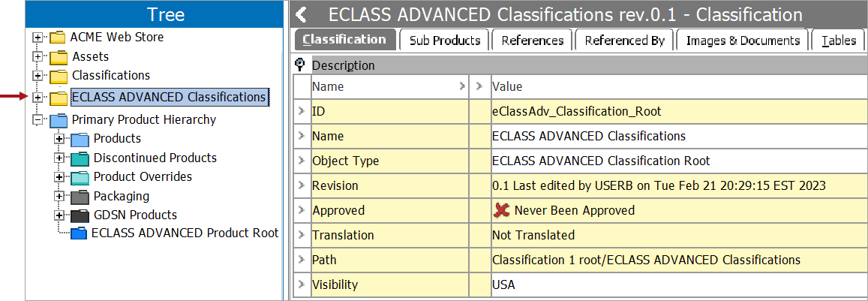Collapse the Primary Product Hierarchy node
The image size is (868, 301).
[x=38, y=120]
